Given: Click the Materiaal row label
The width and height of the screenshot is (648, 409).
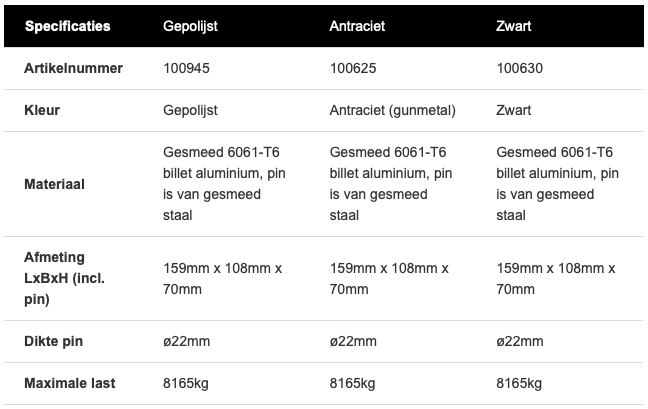Looking at the screenshot, I should click(x=54, y=183).
